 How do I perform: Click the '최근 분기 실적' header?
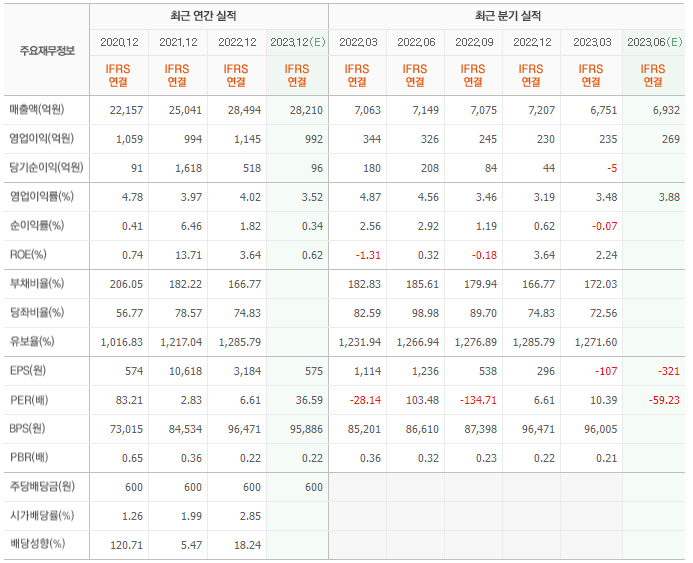point(508,16)
